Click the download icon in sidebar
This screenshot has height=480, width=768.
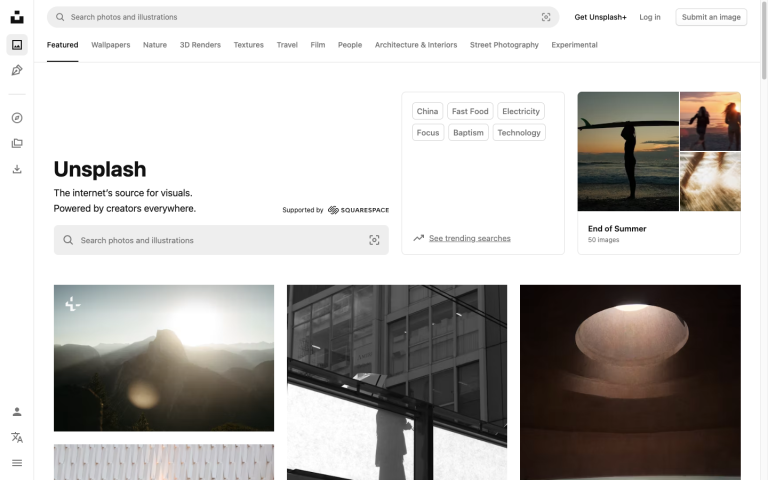click(x=17, y=169)
